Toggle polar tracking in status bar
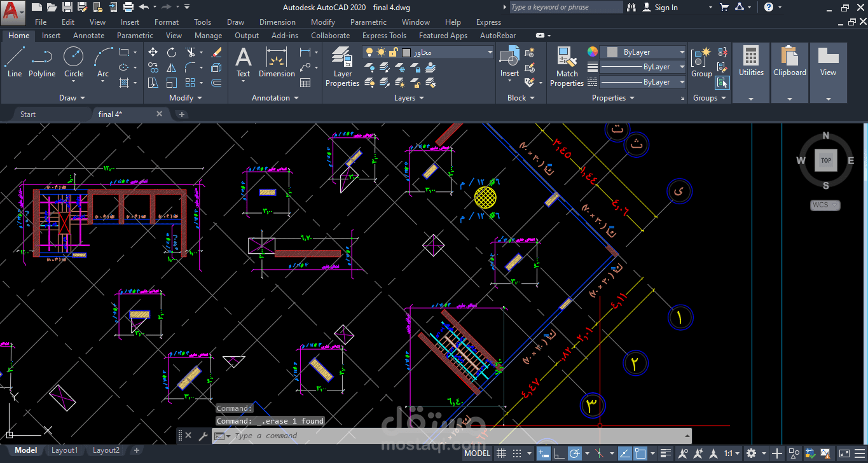868x463 pixels. tap(574, 453)
